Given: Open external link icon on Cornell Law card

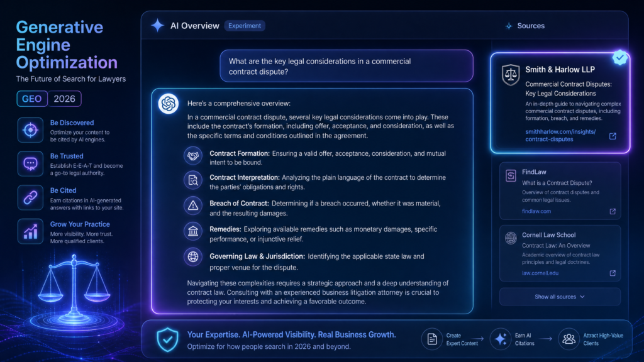Looking at the screenshot, I should click(613, 273).
